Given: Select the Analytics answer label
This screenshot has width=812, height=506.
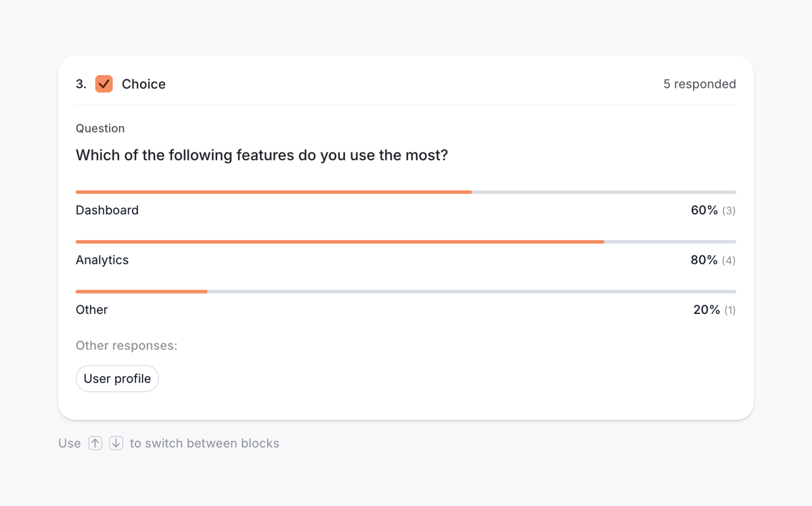Looking at the screenshot, I should pyautogui.click(x=102, y=260).
